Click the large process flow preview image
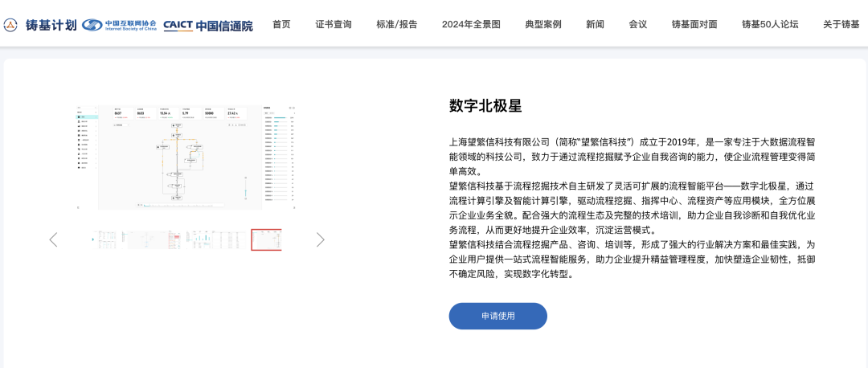 click(186, 156)
